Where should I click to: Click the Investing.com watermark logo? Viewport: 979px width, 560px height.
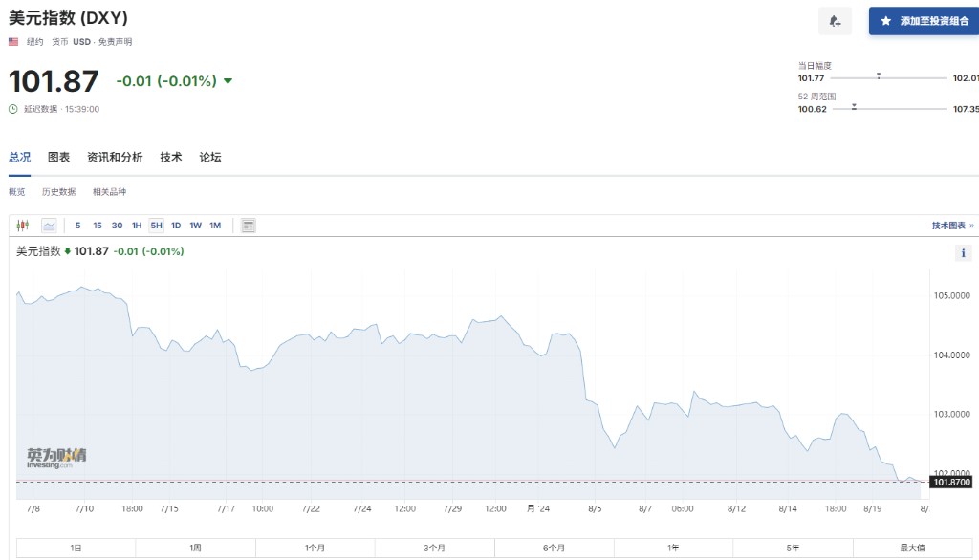pyautogui.click(x=55, y=458)
